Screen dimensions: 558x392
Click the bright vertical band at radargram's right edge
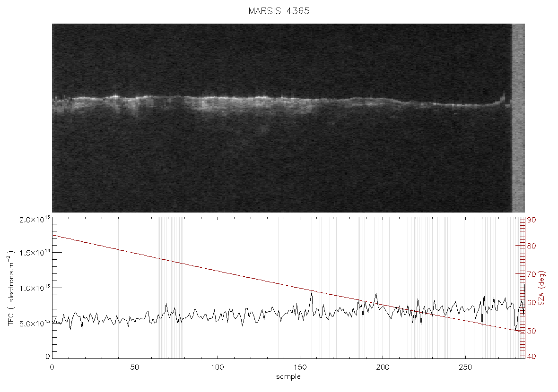518,118
